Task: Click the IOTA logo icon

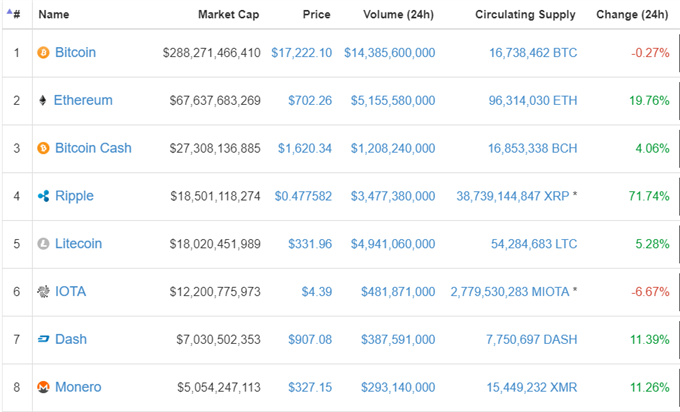Action: 43,291
